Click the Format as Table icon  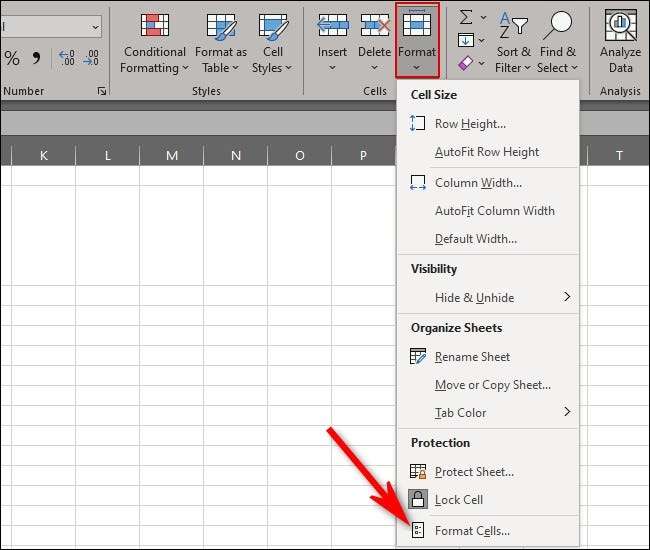(x=220, y=27)
